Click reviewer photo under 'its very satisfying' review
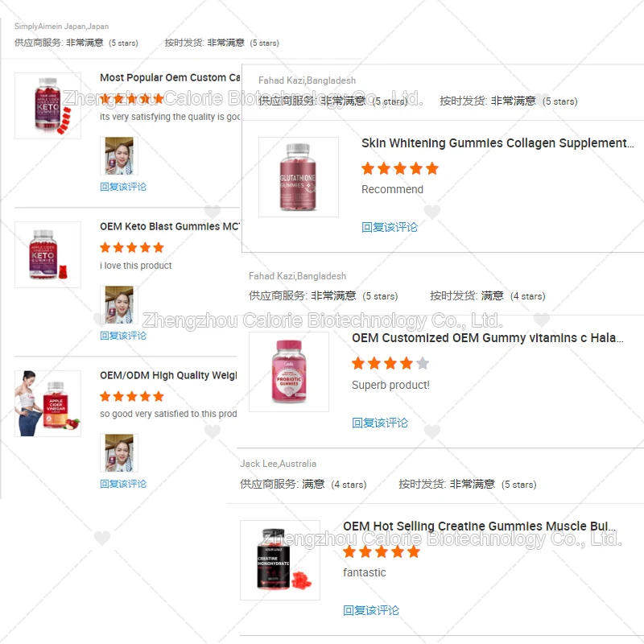Screen dimensions: 644x644 point(119,156)
